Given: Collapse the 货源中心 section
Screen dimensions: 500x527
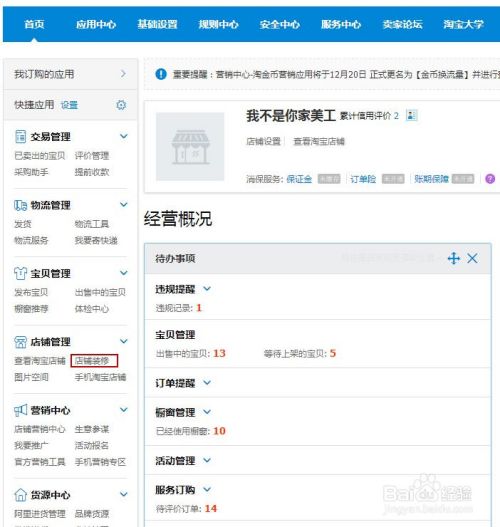Looking at the screenshot, I should [124, 494].
